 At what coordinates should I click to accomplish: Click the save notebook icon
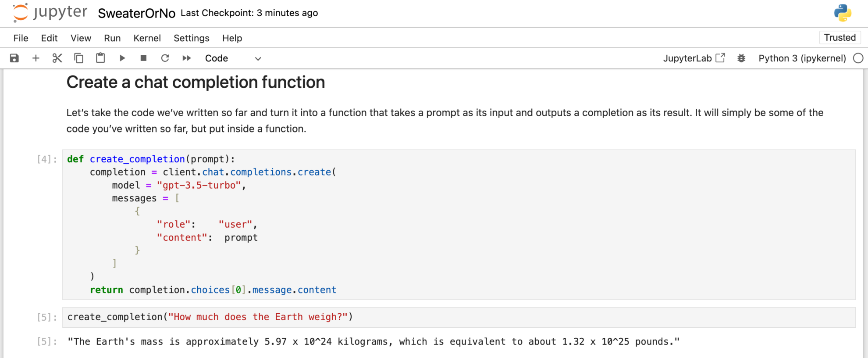click(14, 58)
